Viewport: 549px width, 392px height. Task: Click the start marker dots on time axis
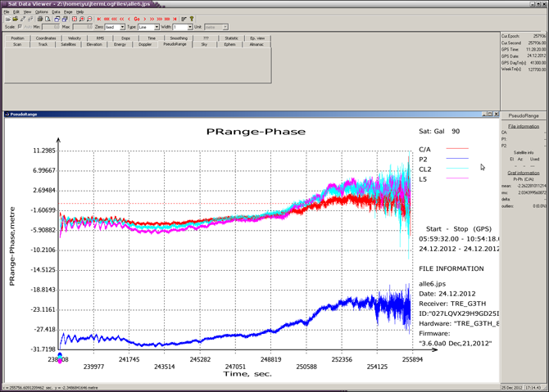(60, 358)
